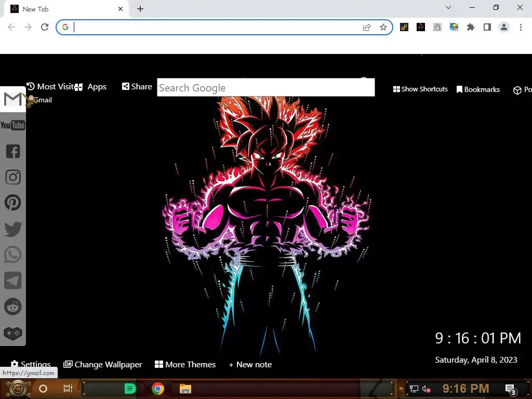The height and width of the screenshot is (399, 532).
Task: Click the grey hand extension icon
Action: (437, 27)
